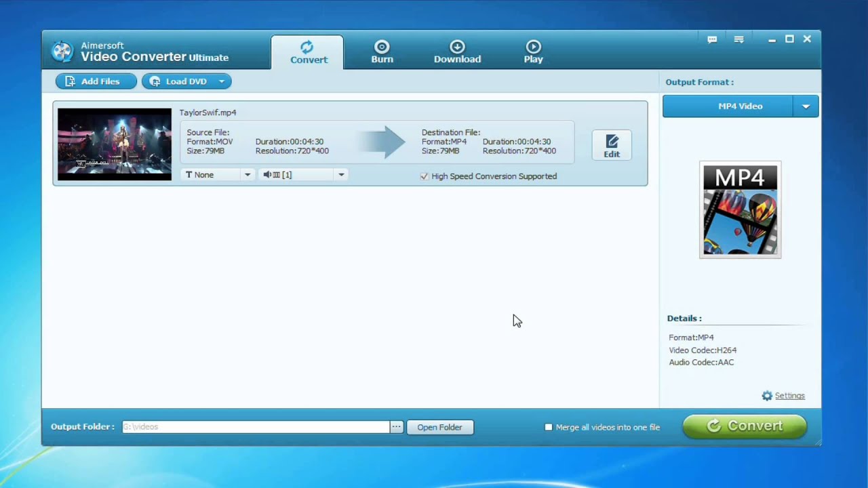Viewport: 868px width, 488px height.
Task: Open the feedback chat bubble icon
Action: click(712, 39)
